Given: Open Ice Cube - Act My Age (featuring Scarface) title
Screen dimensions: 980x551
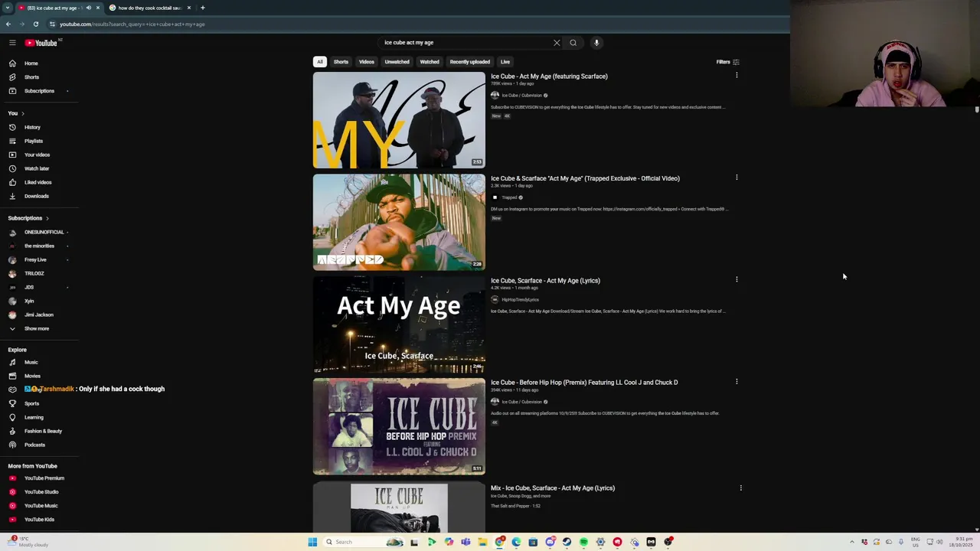Looking at the screenshot, I should [x=549, y=77].
